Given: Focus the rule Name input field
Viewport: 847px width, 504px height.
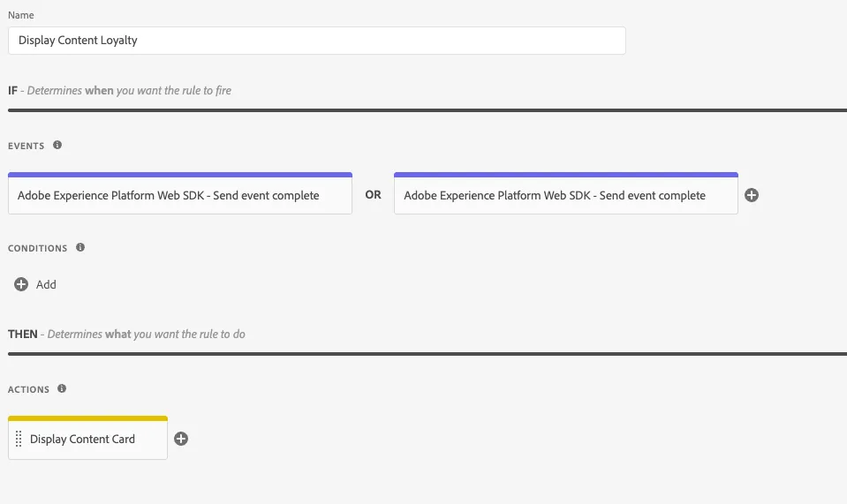Looking at the screenshot, I should pos(316,41).
